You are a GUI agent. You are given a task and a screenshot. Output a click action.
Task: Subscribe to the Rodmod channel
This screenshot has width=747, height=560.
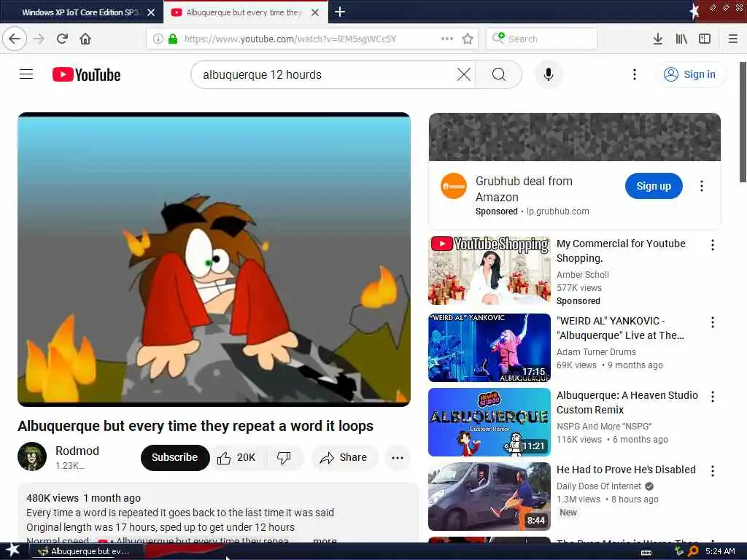coord(175,457)
